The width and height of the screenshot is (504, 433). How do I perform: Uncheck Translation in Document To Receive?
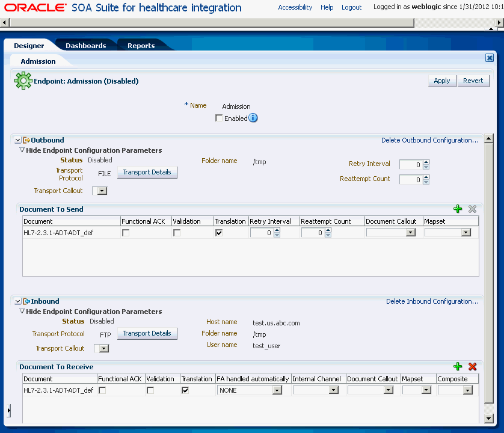(185, 390)
